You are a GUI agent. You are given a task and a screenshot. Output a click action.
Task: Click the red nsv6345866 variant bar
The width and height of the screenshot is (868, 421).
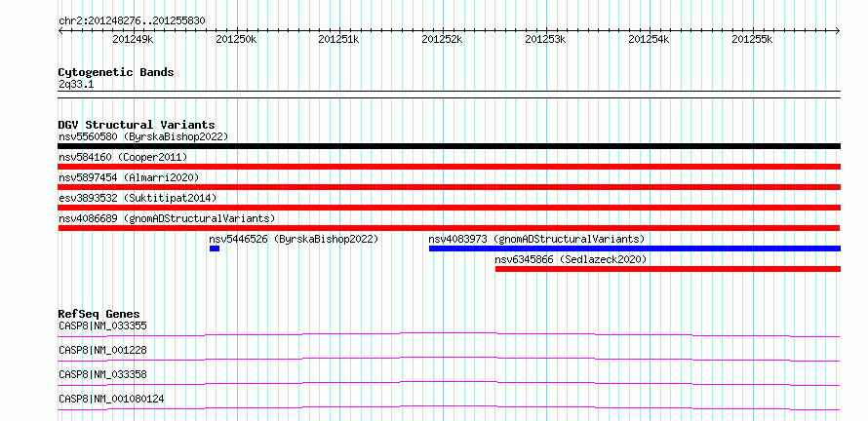point(668,269)
